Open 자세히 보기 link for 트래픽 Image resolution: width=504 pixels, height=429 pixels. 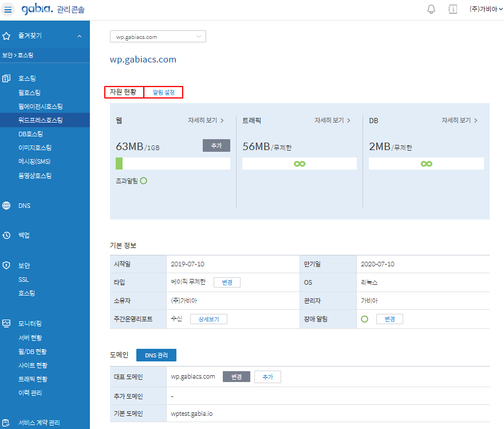(x=332, y=121)
